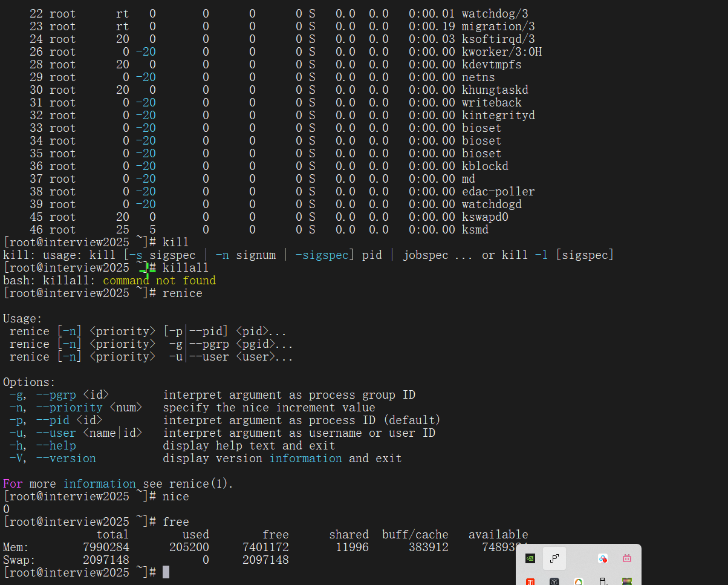728x585 pixels.
Task: Click the md process name
Action: 468,178
